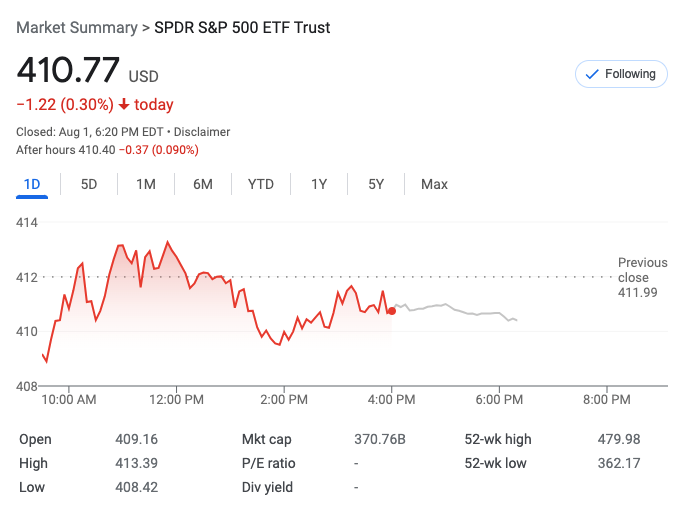Show the Max time range
The height and width of the screenshot is (506, 681).
(434, 184)
